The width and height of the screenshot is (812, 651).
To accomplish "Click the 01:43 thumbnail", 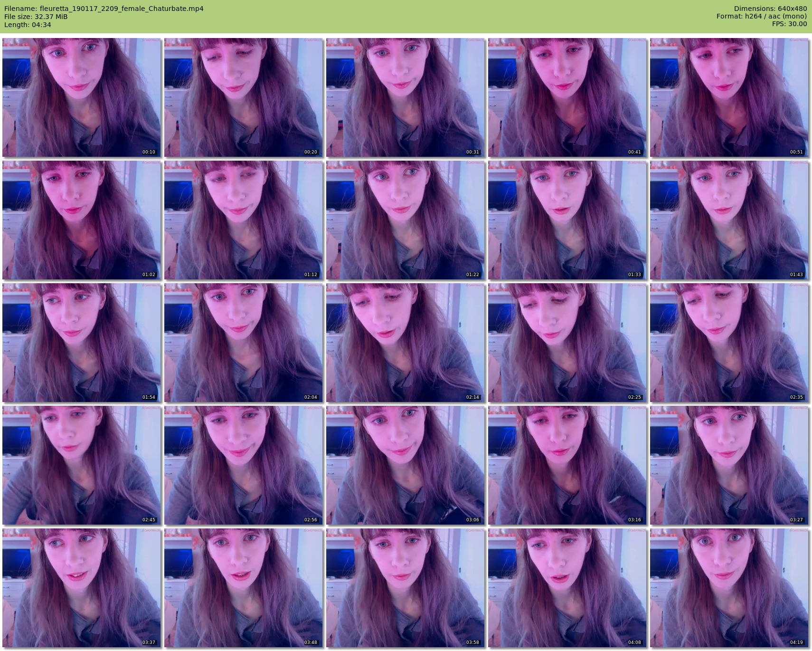I will (x=729, y=220).
